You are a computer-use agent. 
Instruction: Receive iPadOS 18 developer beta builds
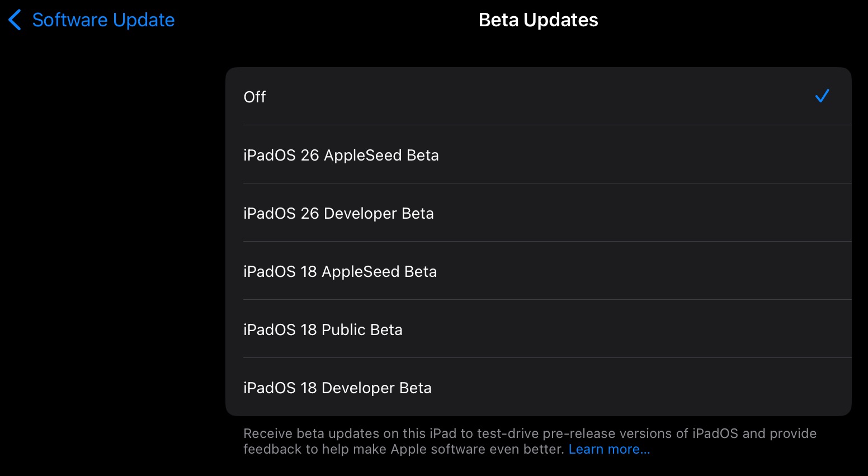pos(537,388)
